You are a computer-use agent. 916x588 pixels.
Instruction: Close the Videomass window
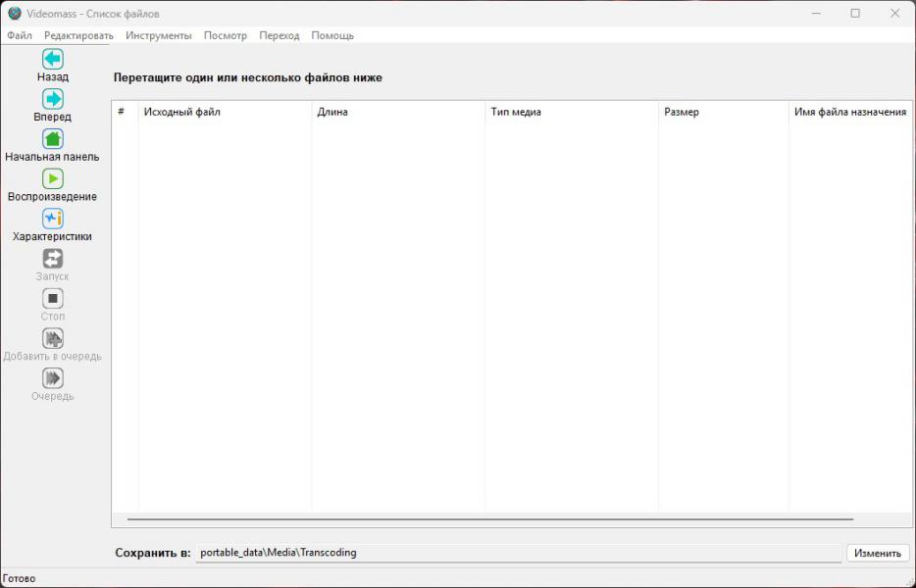894,13
